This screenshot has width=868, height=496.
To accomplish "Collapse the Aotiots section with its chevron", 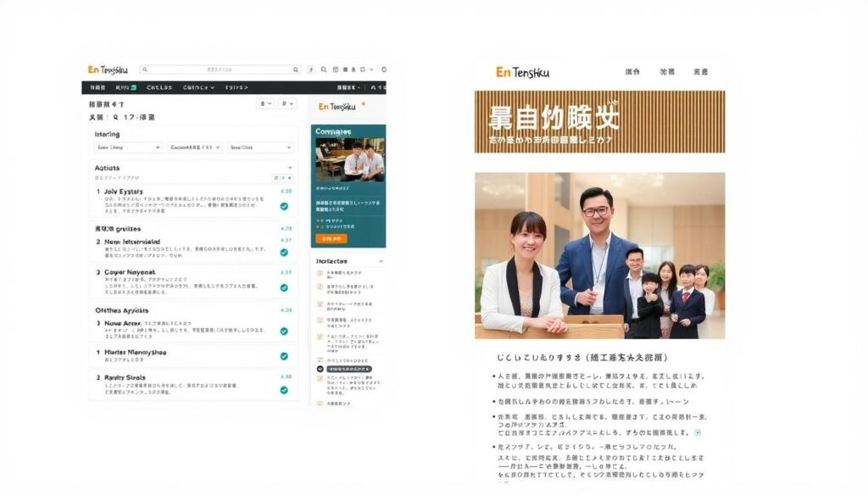I will 290,168.
